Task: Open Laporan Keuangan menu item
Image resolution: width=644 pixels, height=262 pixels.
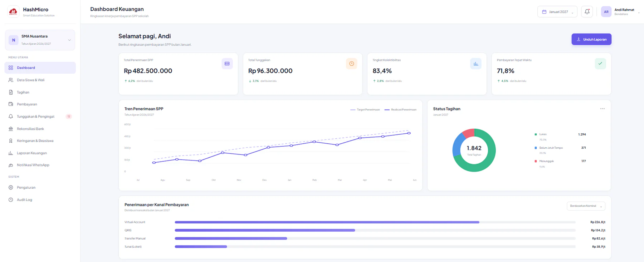Action: pos(40,153)
